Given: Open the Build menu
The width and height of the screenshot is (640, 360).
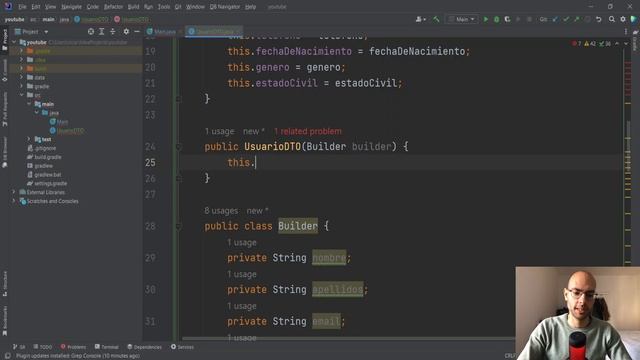Looking at the screenshot, I should [x=133, y=7].
